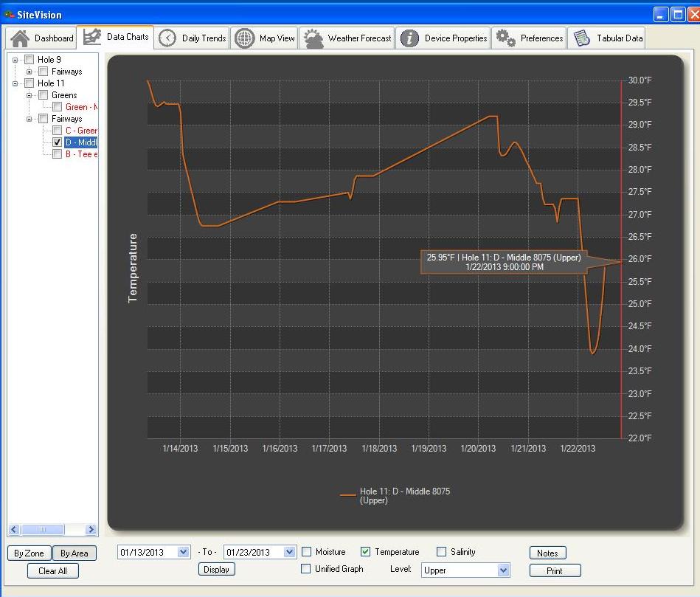
Task: Click the Device Properties info icon
Action: click(x=409, y=38)
